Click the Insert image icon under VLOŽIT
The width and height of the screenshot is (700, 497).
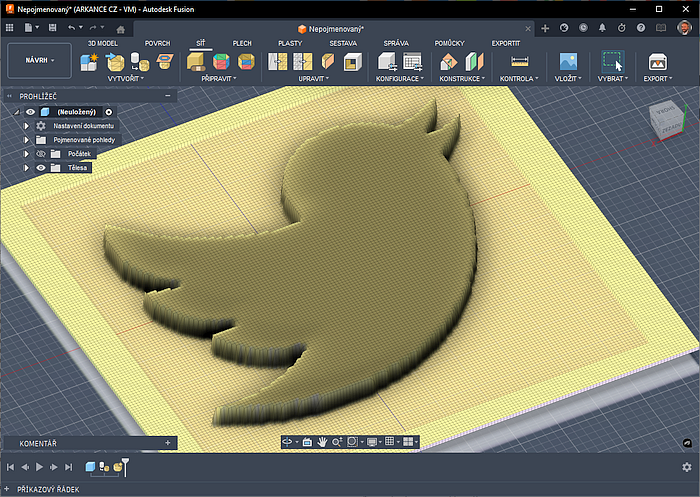pos(567,62)
